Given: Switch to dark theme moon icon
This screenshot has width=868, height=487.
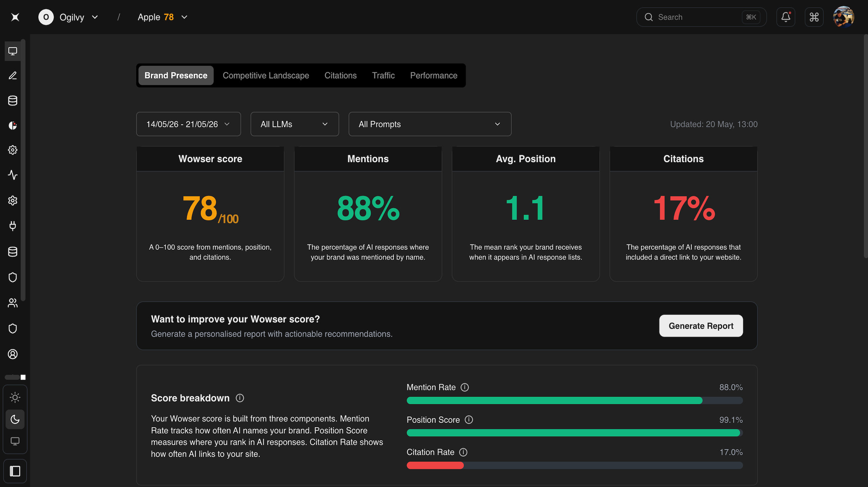Looking at the screenshot, I should click(15, 419).
